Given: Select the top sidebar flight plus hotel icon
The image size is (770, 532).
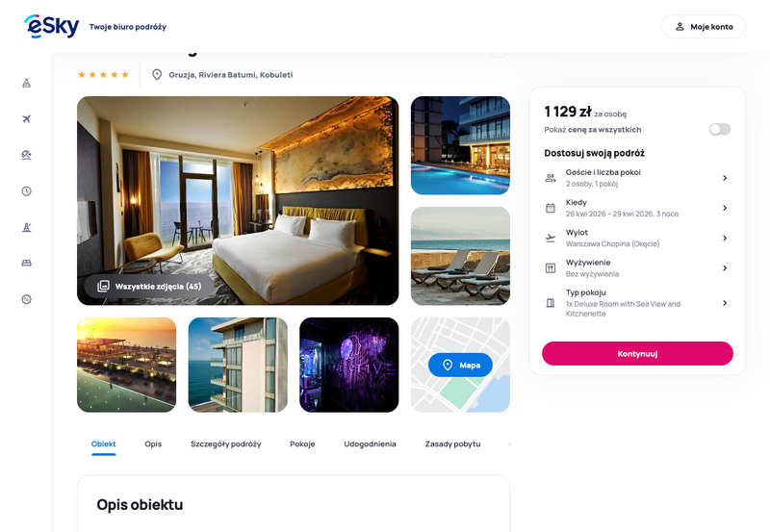Looking at the screenshot, I should click(27, 83).
